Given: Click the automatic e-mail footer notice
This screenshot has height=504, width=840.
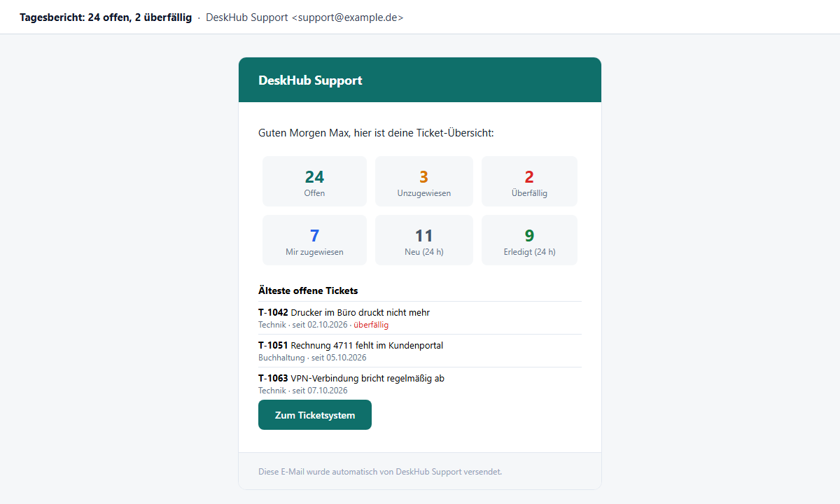Looking at the screenshot, I should (380, 472).
